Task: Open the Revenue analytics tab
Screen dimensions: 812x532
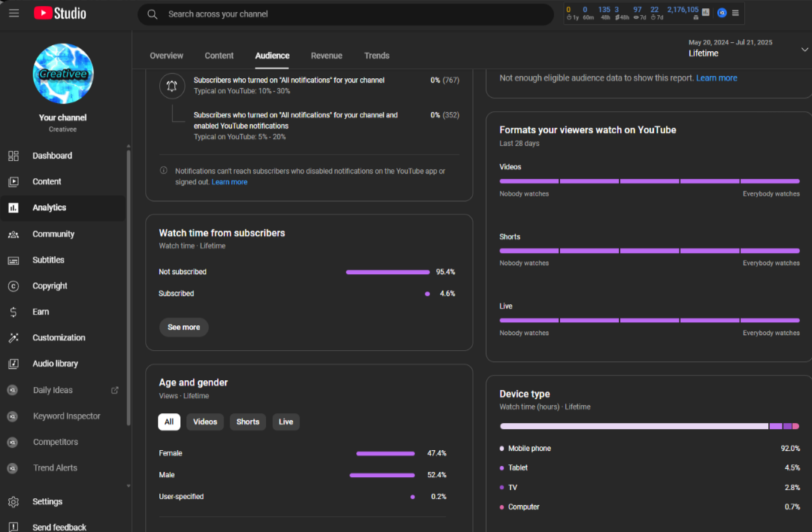Action: tap(326, 56)
